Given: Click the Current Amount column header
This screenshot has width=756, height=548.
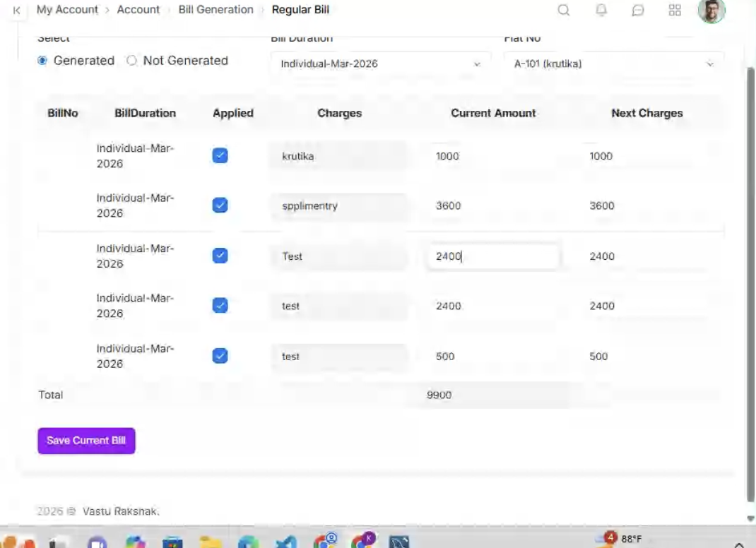Looking at the screenshot, I should coord(493,113).
